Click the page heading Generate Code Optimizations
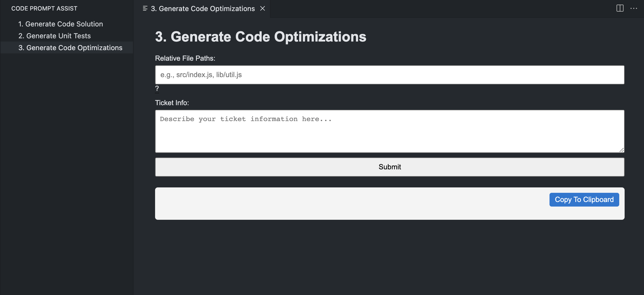 [260, 37]
